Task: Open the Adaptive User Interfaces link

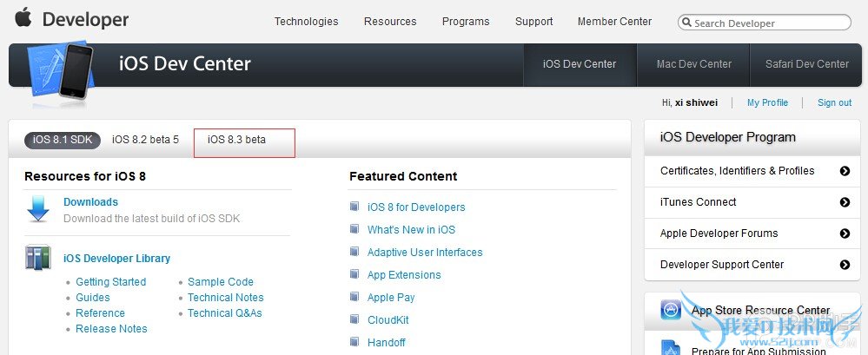Action: pyautogui.click(x=425, y=253)
